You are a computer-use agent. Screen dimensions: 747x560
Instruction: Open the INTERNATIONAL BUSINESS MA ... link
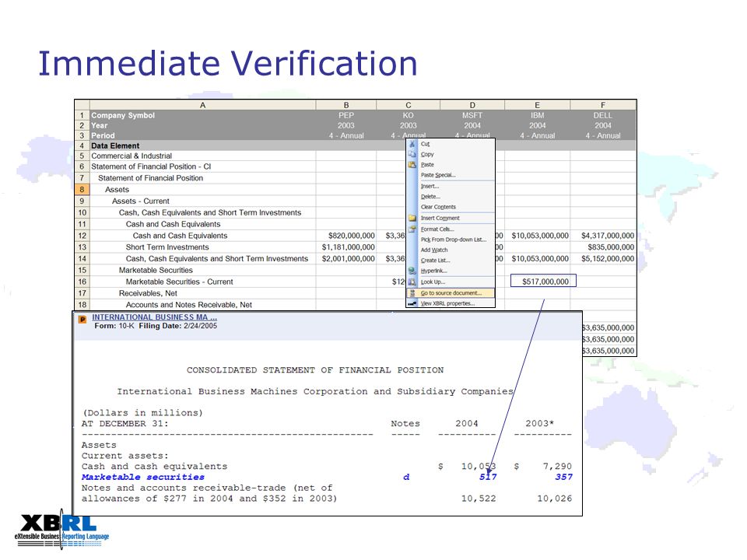tap(154, 317)
